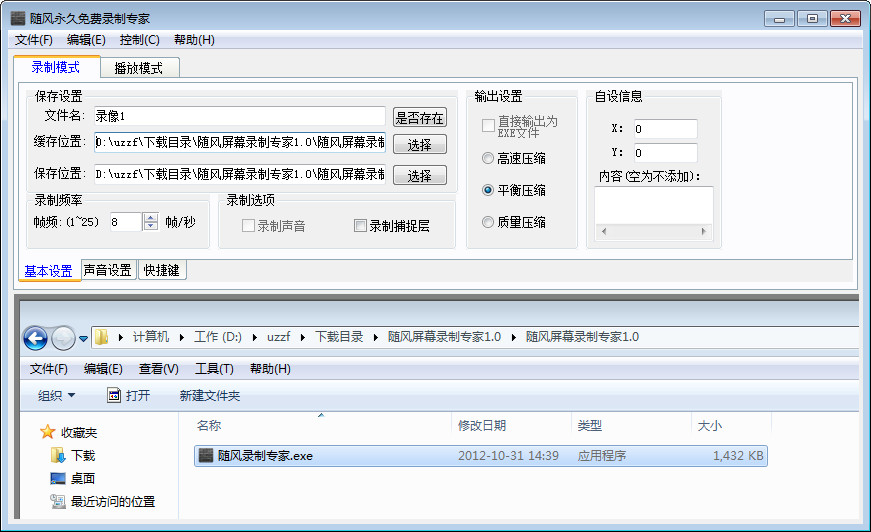871x532 pixels.
Task: Open recent locations dropdown next to forward arrow
Action: pos(83,338)
